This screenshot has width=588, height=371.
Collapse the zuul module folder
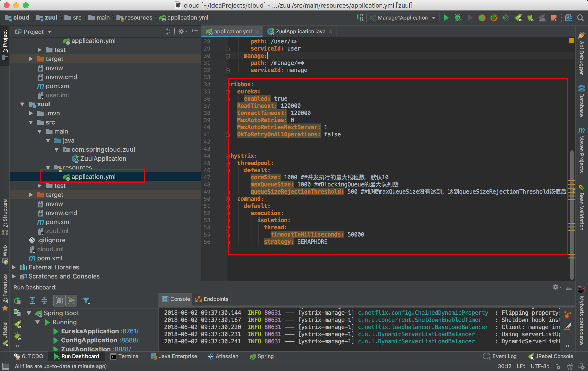pos(22,104)
